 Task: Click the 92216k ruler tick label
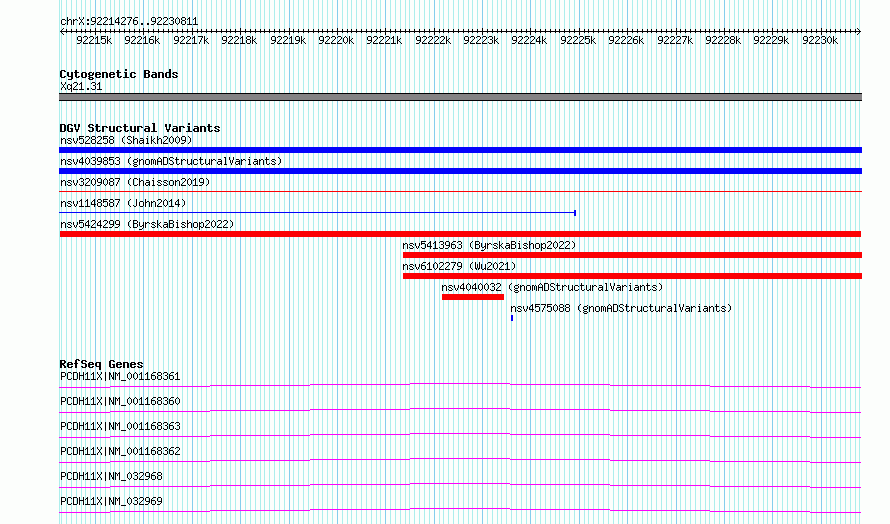coord(142,40)
